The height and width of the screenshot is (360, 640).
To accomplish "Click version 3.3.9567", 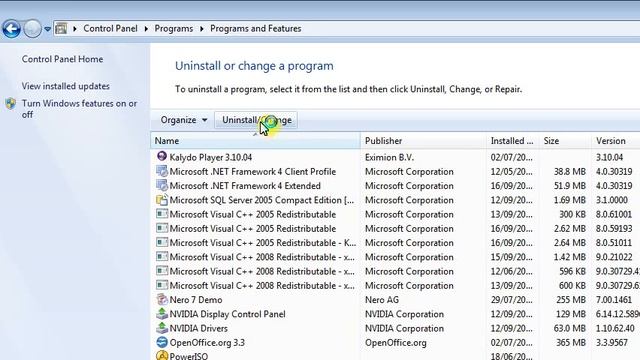I will pos(611,342).
